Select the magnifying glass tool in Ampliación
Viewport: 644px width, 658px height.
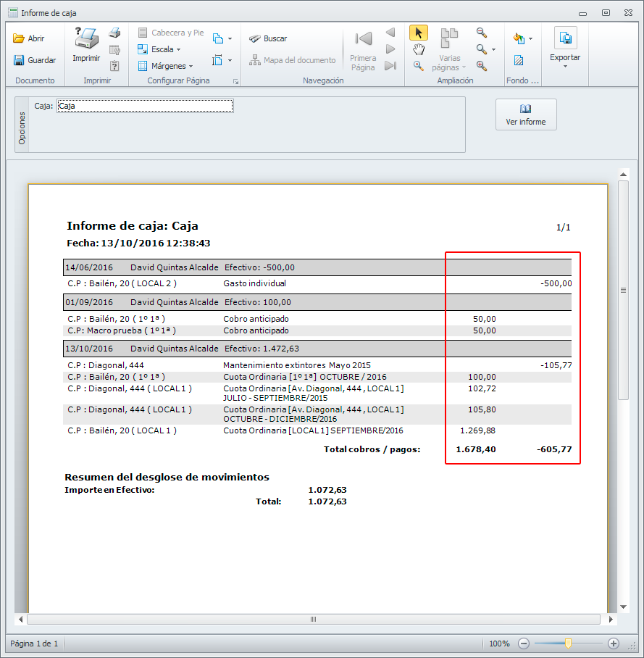click(x=418, y=66)
